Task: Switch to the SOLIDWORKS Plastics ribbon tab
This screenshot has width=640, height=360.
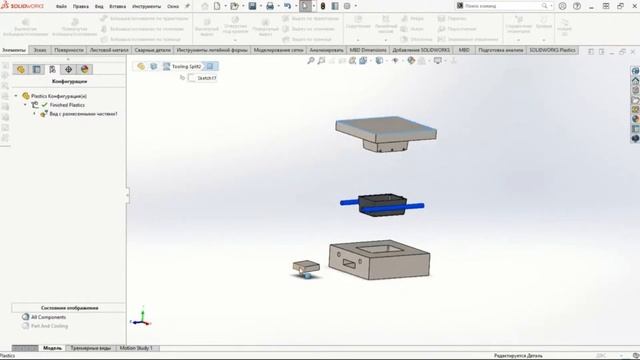Action: coord(552,50)
